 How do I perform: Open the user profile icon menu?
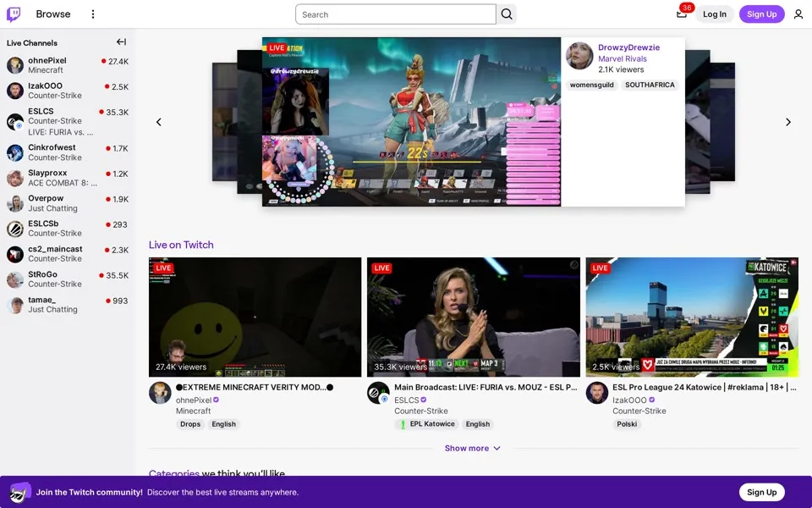(x=798, y=14)
